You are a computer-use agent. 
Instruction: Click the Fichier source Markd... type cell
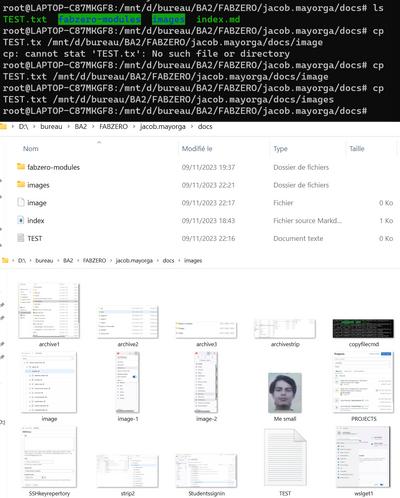tap(307, 220)
